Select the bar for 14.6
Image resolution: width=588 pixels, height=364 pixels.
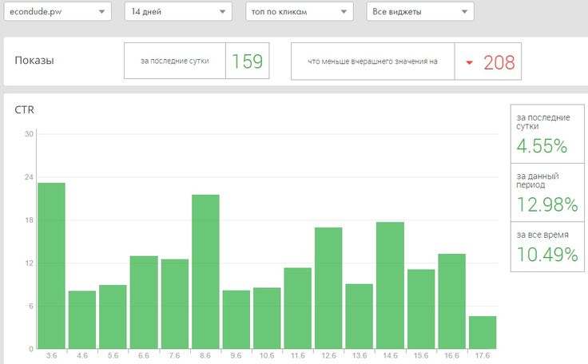[390, 285]
